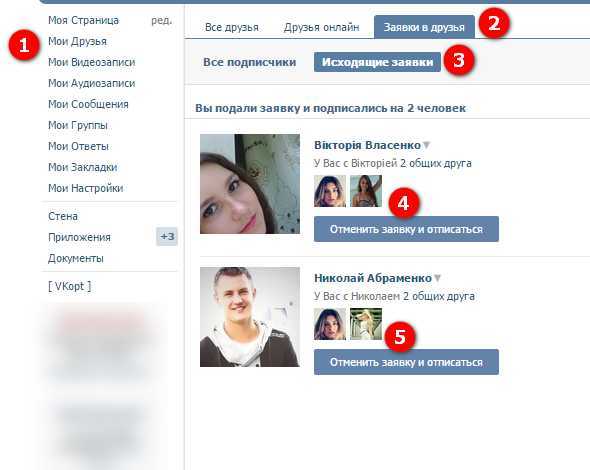590x470 pixels.
Task: Cancel request to Вікторія Власенко
Action: (x=406, y=229)
